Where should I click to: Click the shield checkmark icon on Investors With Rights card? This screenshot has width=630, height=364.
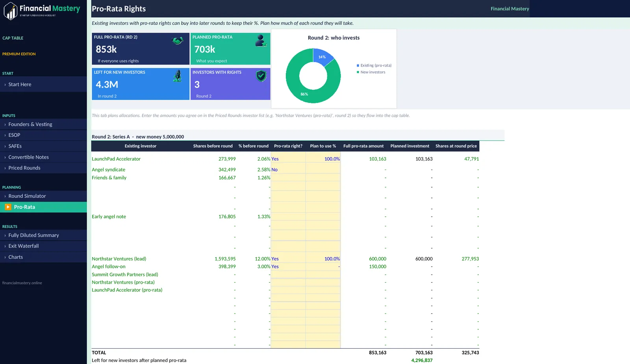pos(261,76)
